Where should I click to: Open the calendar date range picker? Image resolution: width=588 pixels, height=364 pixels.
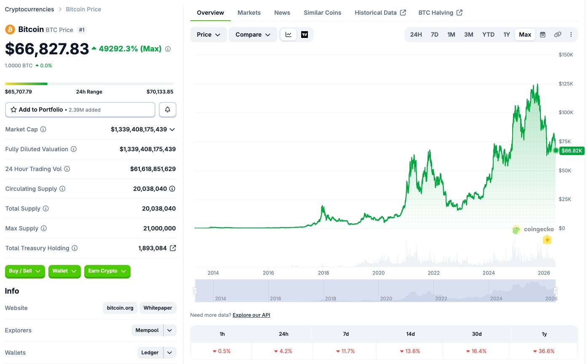point(543,35)
